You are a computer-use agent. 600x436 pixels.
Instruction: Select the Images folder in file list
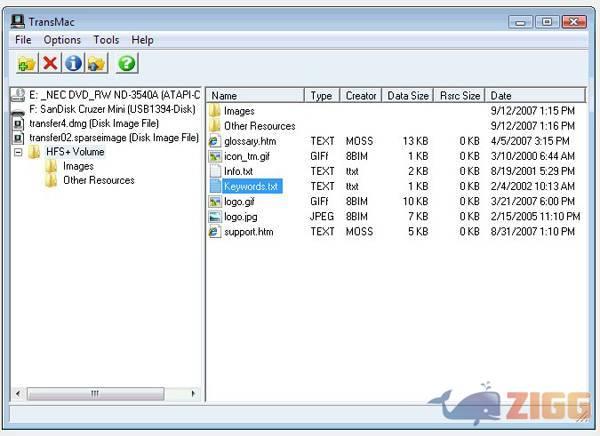[x=239, y=111]
